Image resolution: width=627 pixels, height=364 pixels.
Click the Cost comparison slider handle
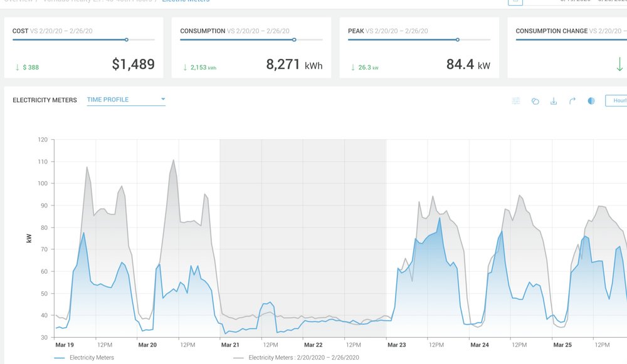click(127, 39)
